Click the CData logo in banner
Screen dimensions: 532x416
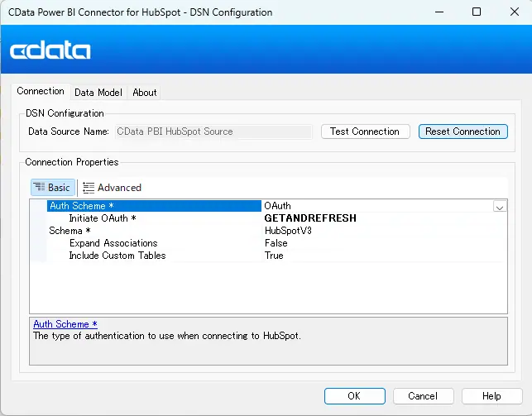(x=50, y=50)
